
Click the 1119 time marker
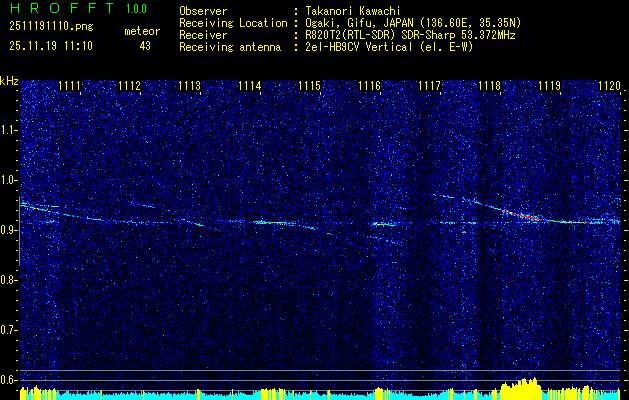coord(549,86)
